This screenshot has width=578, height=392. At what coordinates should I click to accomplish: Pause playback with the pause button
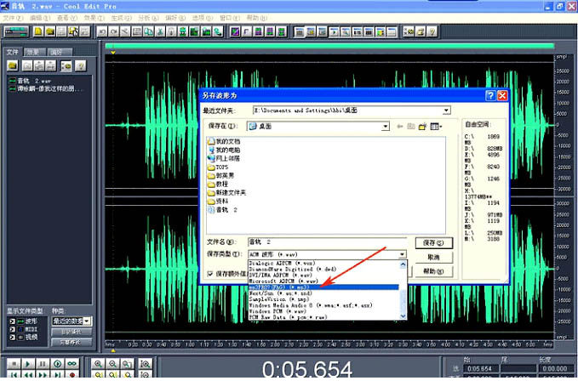pyautogui.click(x=43, y=364)
